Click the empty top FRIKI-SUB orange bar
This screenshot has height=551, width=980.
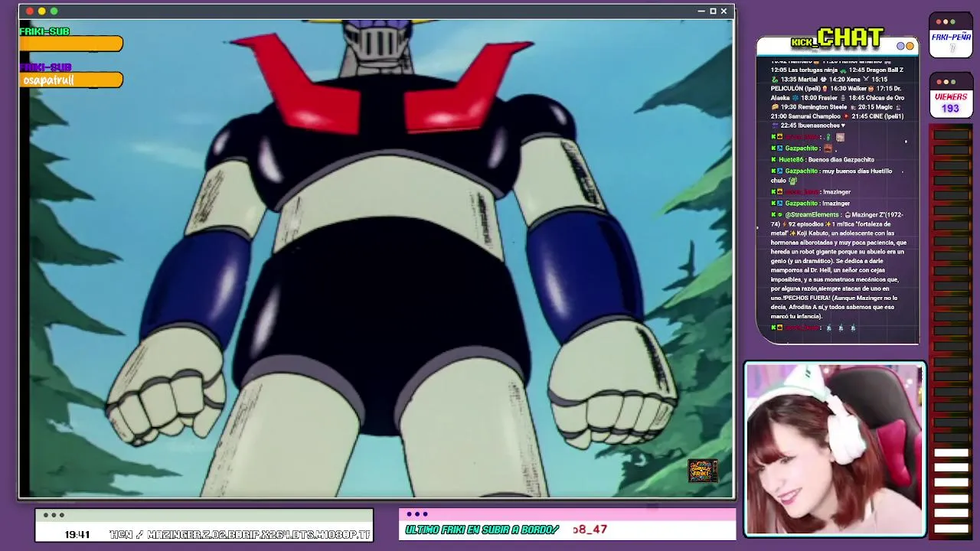71,44
